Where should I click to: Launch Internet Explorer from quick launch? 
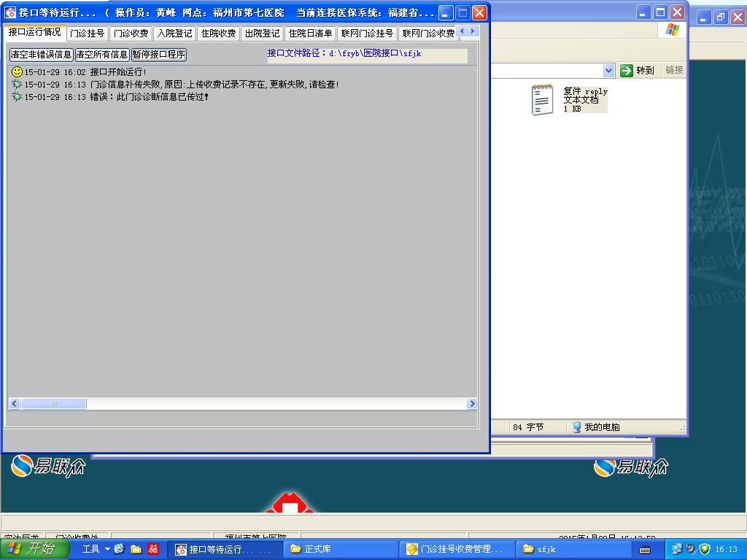click(x=119, y=549)
